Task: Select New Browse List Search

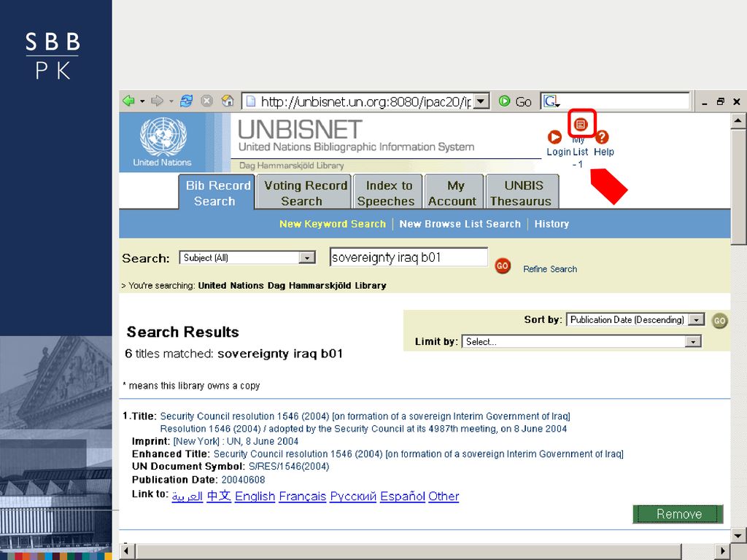Action: pyautogui.click(x=460, y=224)
